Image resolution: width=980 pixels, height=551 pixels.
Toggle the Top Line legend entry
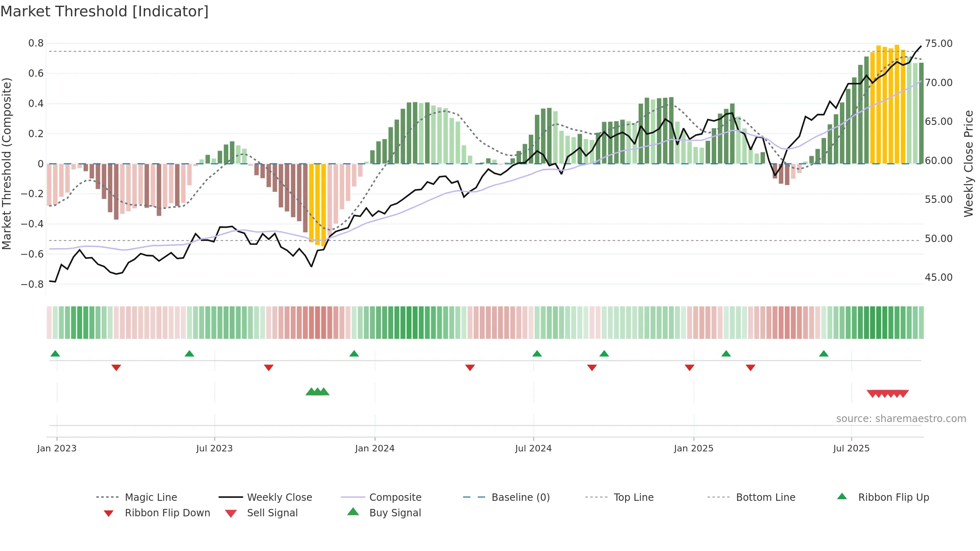pos(619,497)
